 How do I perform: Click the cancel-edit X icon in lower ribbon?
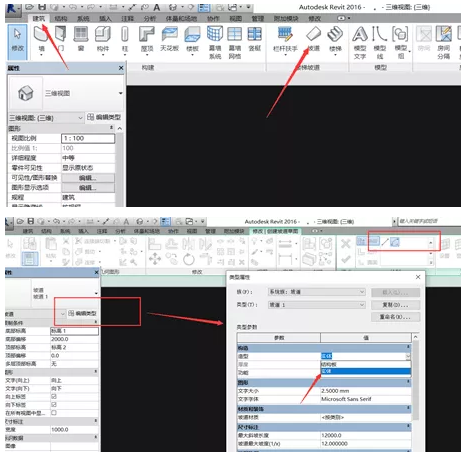coord(346,244)
